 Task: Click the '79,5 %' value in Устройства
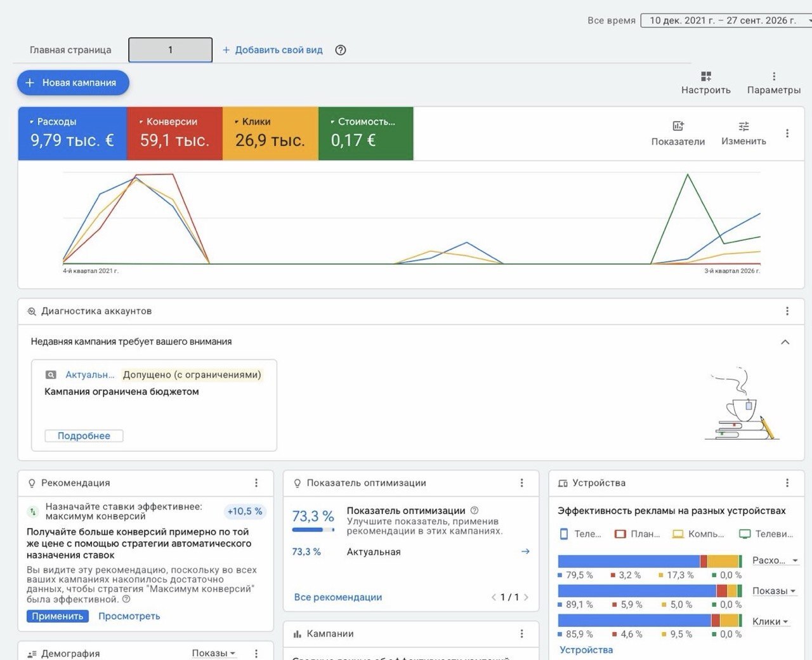[579, 576]
